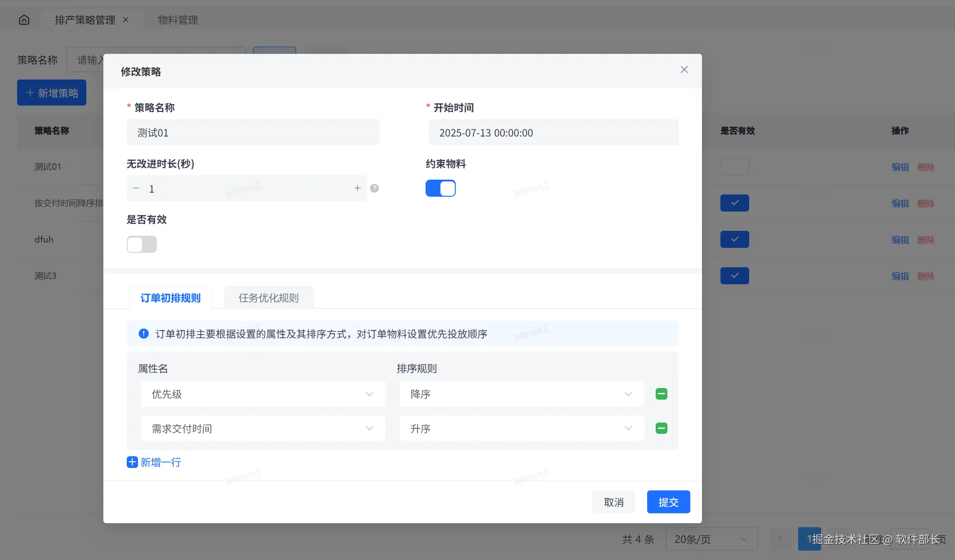
Task: Close the 排产策略管理 tab
Action: click(126, 20)
